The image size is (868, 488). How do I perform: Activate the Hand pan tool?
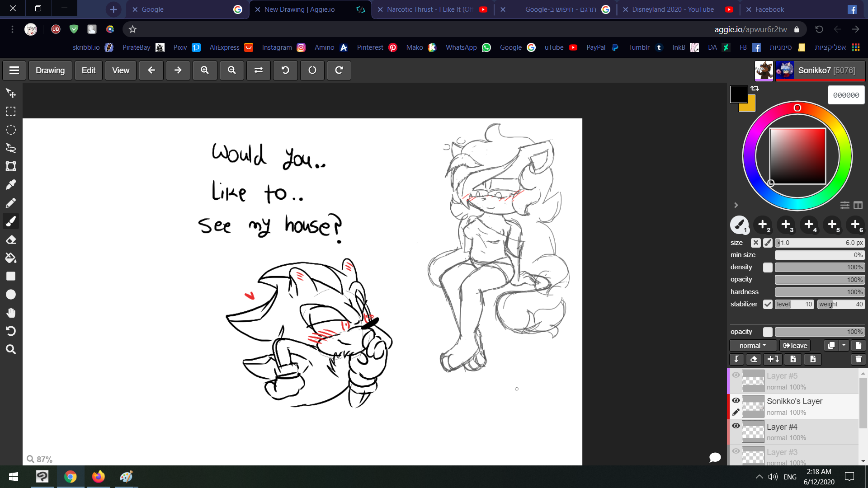[x=11, y=313]
